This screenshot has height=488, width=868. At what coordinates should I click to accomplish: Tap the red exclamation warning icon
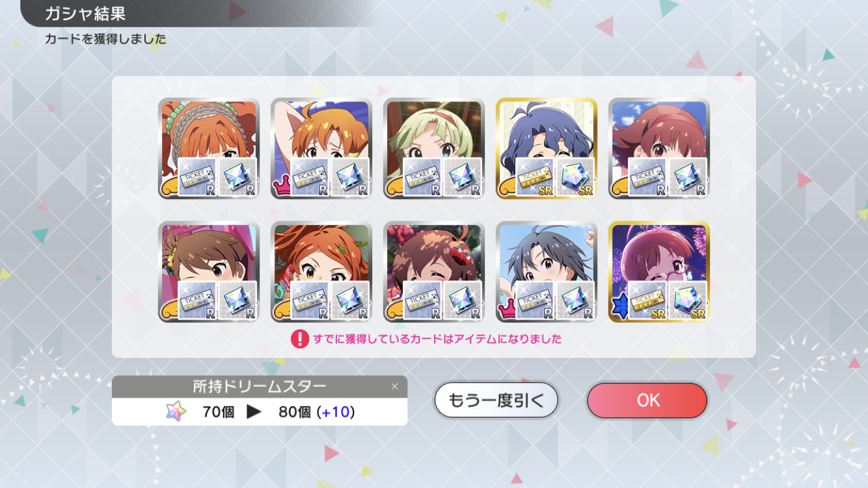click(299, 339)
